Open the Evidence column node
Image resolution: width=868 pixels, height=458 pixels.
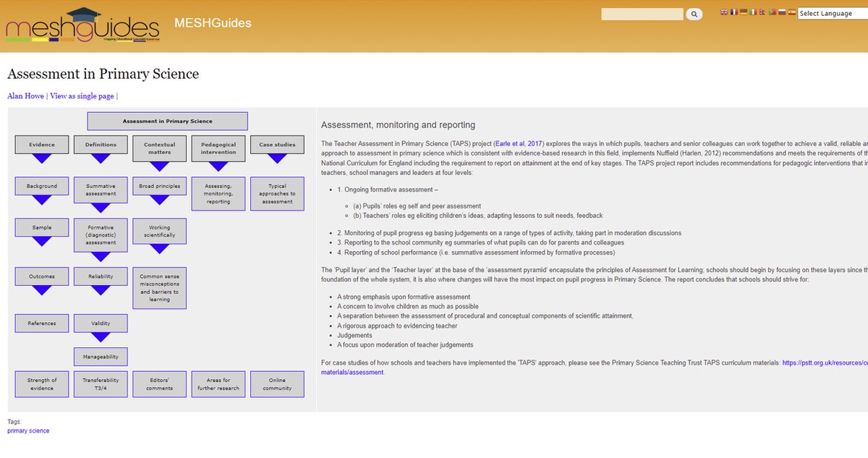pyautogui.click(x=42, y=145)
